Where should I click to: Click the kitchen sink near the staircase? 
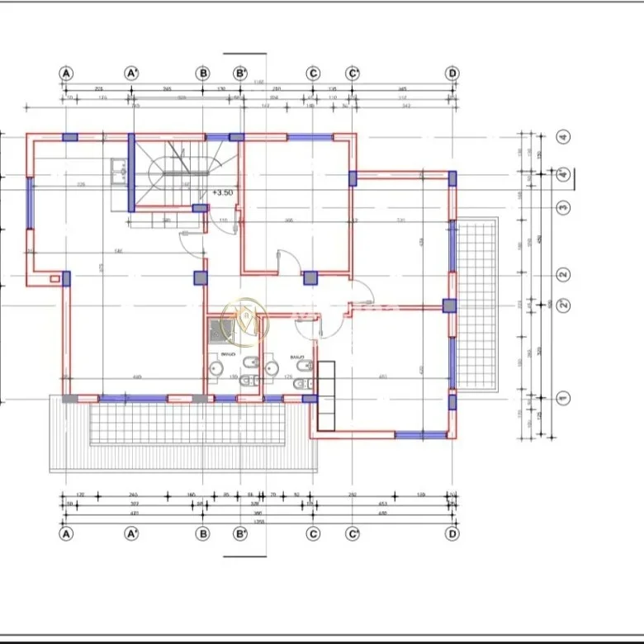point(118,171)
